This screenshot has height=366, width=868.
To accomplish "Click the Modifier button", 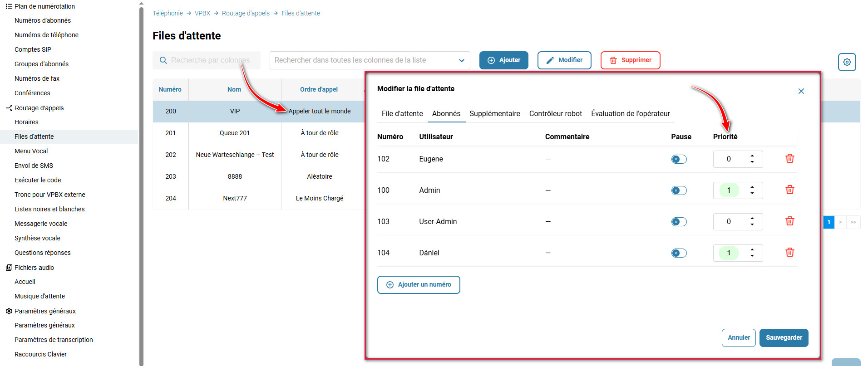I will pyautogui.click(x=564, y=60).
